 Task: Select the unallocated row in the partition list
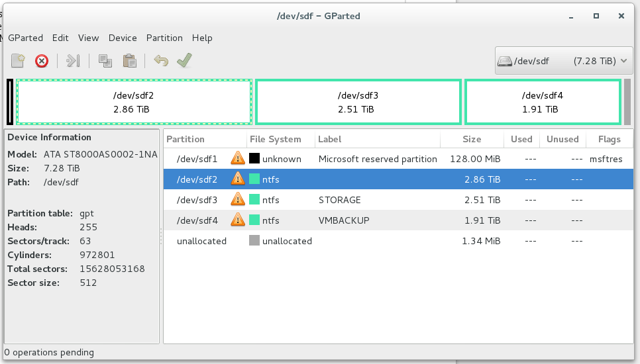click(398, 241)
